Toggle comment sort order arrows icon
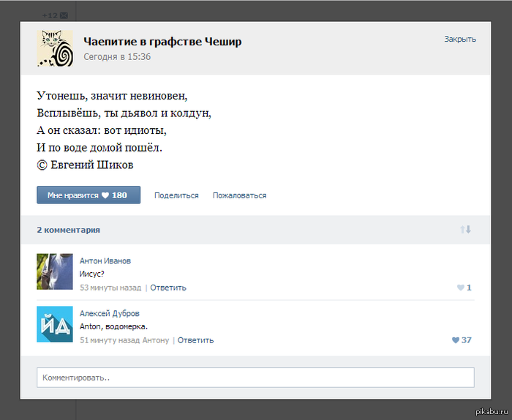The width and height of the screenshot is (512, 420). click(x=465, y=230)
